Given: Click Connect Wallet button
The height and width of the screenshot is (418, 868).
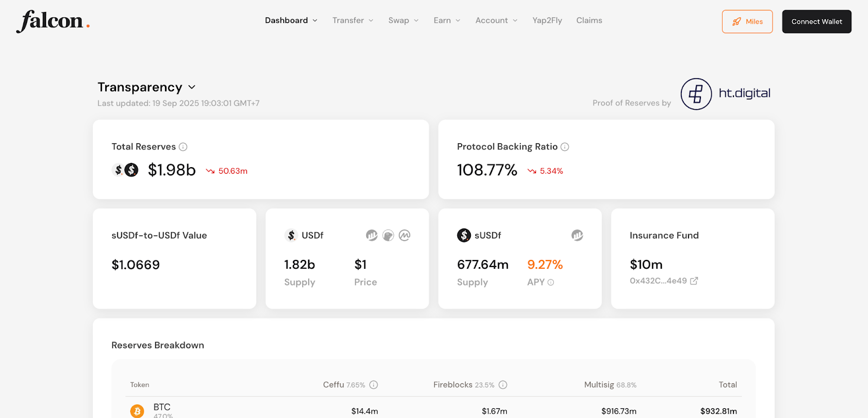Looking at the screenshot, I should point(816,22).
